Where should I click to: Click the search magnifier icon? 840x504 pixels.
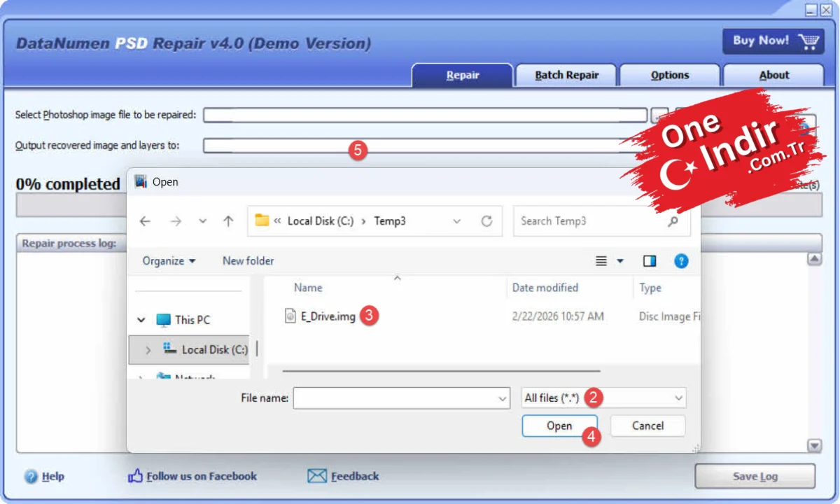673,221
